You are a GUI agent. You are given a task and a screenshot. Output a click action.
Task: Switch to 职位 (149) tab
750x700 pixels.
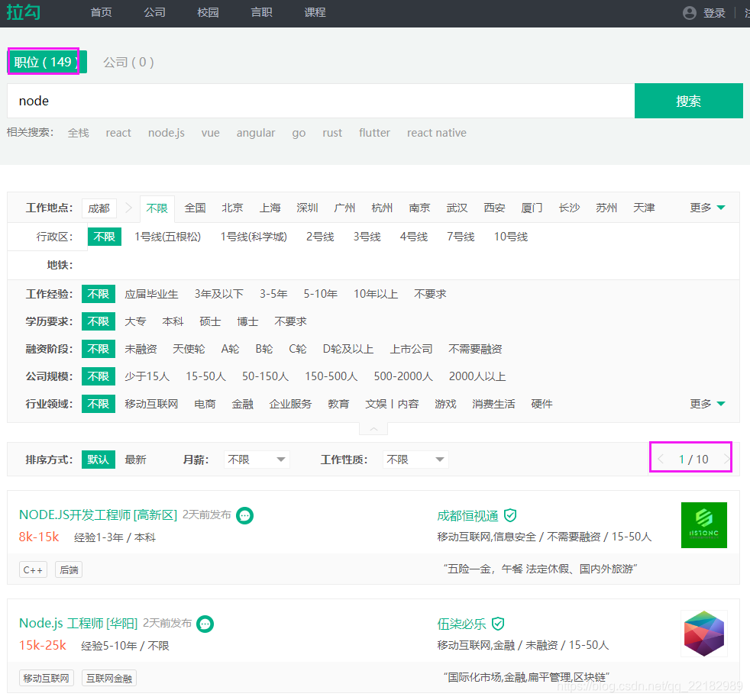coord(47,62)
